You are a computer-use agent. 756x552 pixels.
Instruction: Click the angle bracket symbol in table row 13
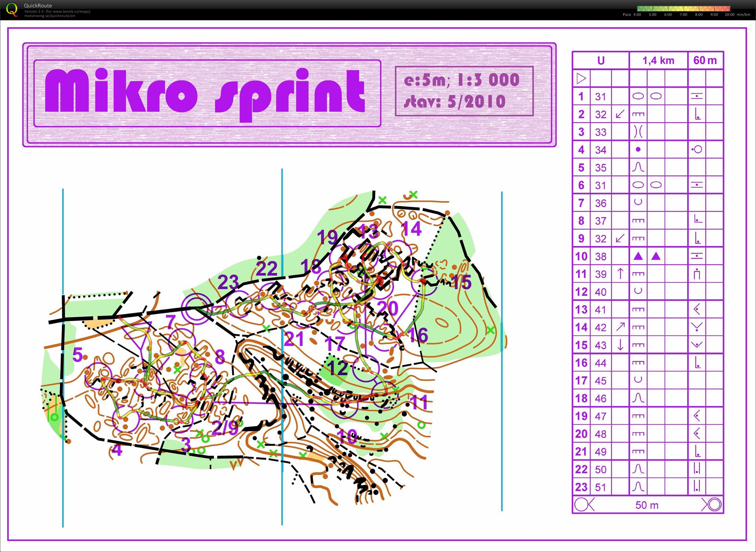click(x=697, y=309)
